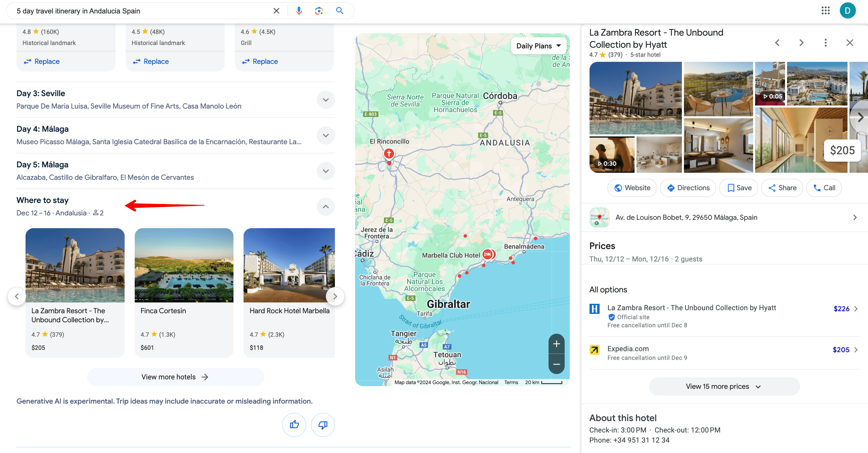The height and width of the screenshot is (453, 868).
Task: Expand the Day 4 Málaga itinerary section
Action: (326, 135)
